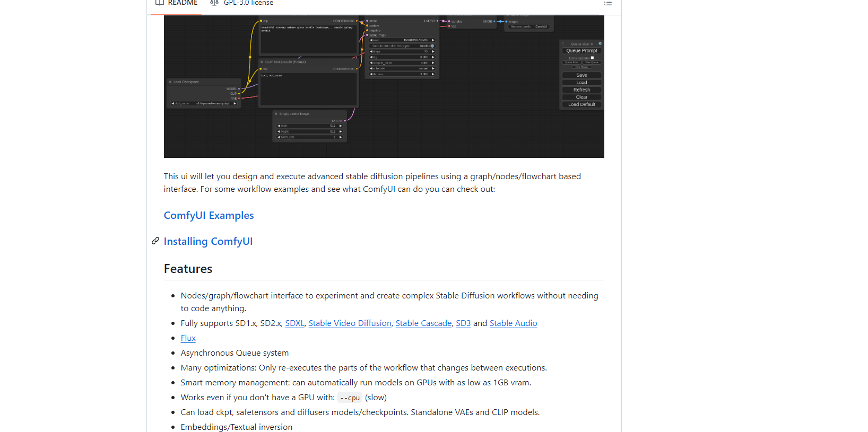Screen dimensions: 868x432
Task: Click the 'Embeddings/Textual inversion' bullet text
Action: point(236,427)
